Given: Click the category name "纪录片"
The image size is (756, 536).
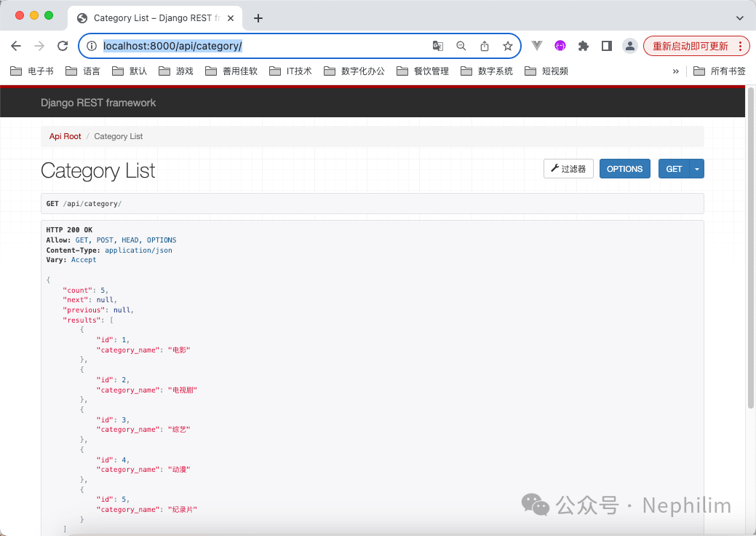Looking at the screenshot, I should (183, 510).
